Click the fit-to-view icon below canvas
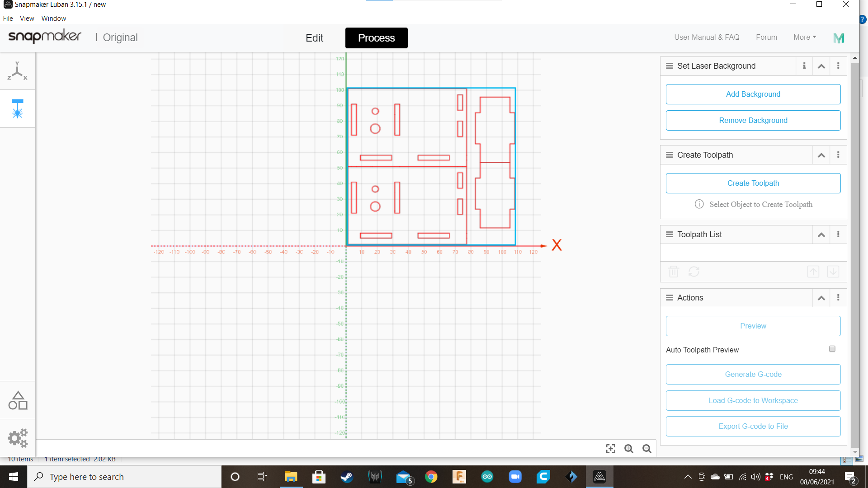This screenshot has height=488, width=868. pos(610,449)
